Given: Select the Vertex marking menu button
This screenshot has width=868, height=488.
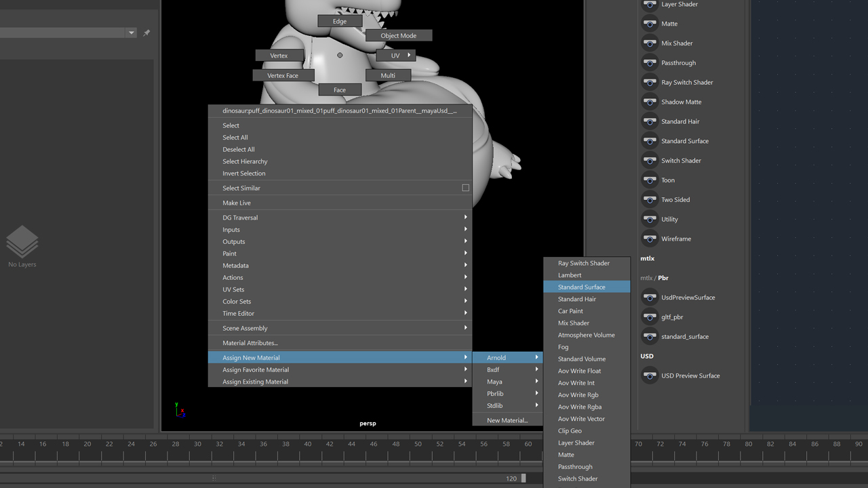Looking at the screenshot, I should pos(279,56).
